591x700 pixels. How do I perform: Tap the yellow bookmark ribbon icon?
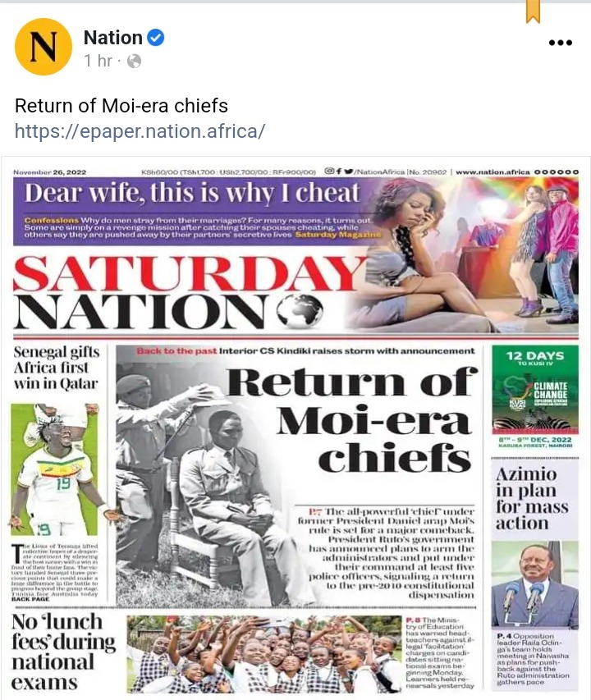533,11
